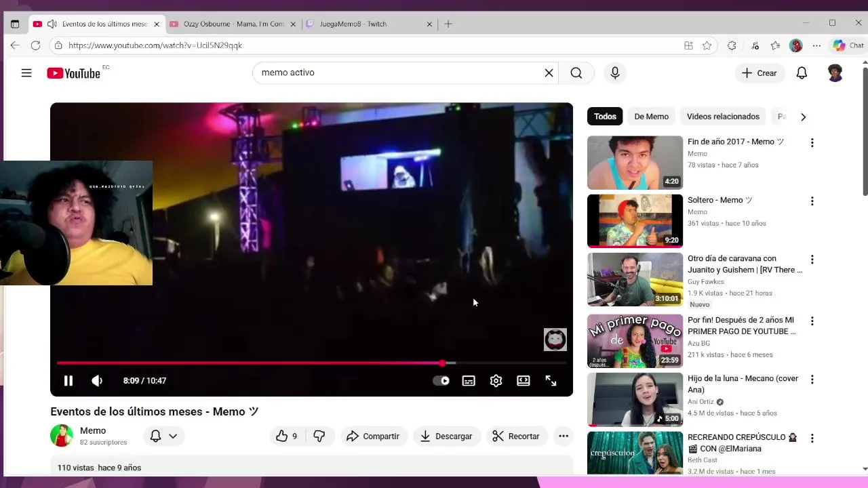Open Edge settings and more menu

816,45
